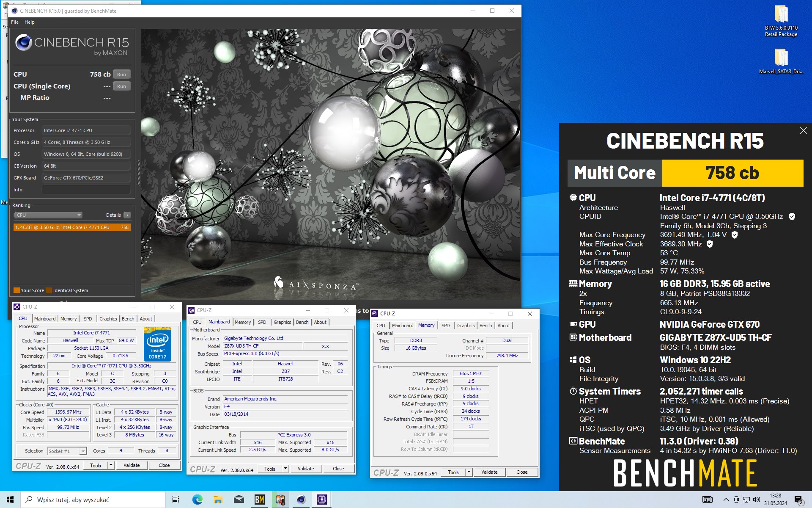Open BTW 5.6.0.9110 Retail Package folder

point(781,21)
